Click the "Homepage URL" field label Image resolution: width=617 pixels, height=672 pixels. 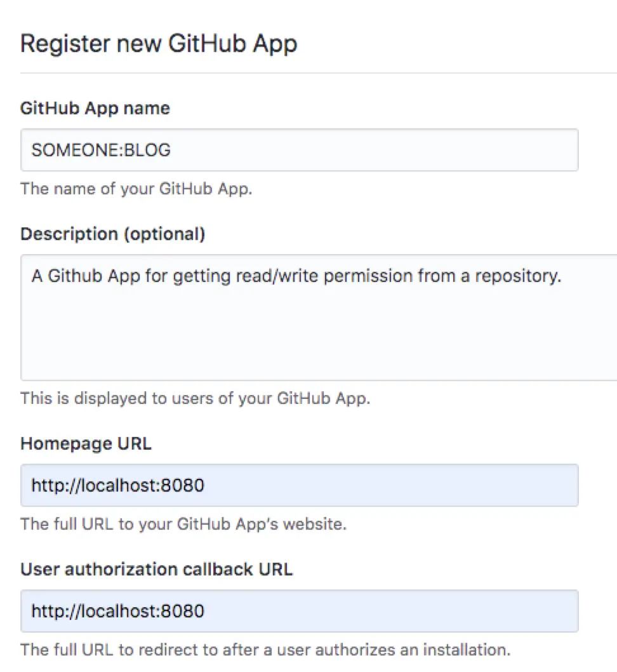coord(86,443)
